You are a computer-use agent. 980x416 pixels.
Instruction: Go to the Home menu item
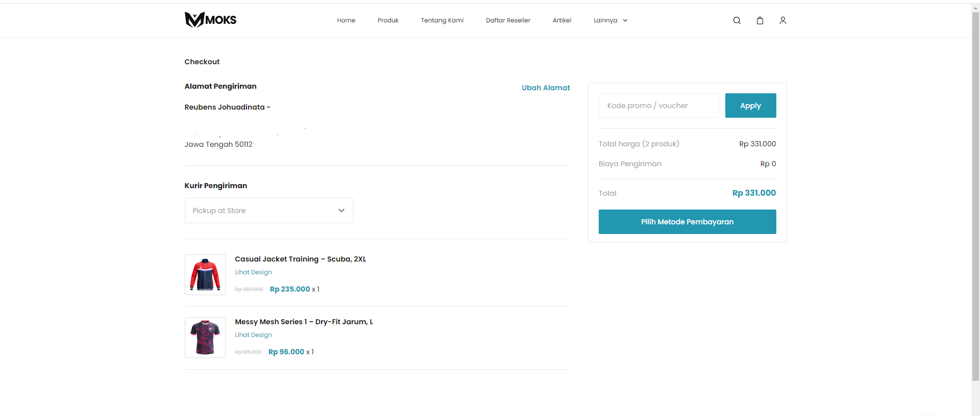point(346,20)
